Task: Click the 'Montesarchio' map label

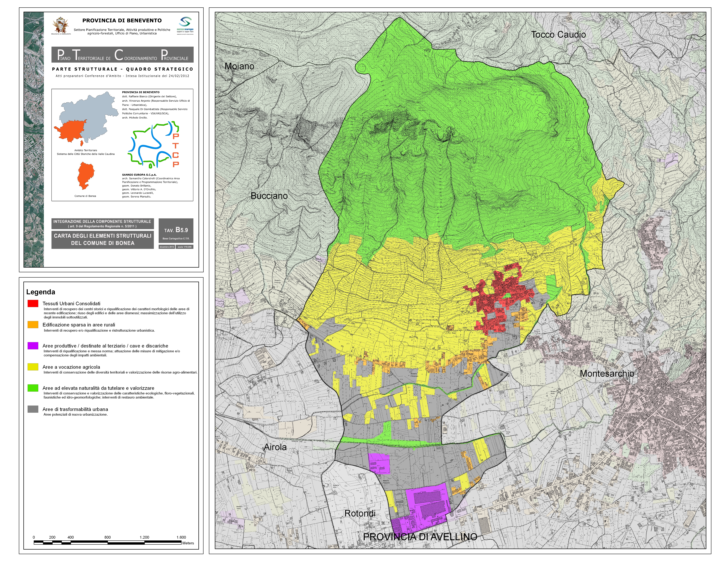Action: [x=607, y=374]
